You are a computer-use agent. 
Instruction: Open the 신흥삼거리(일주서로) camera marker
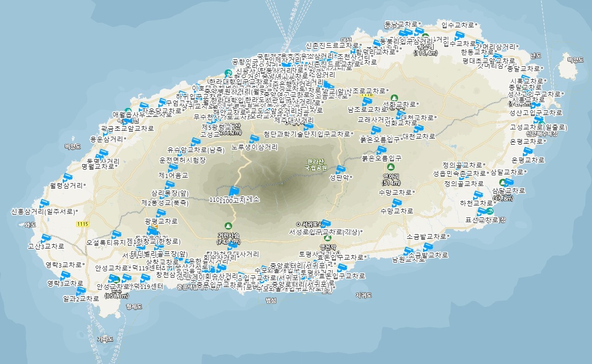coord(45,203)
